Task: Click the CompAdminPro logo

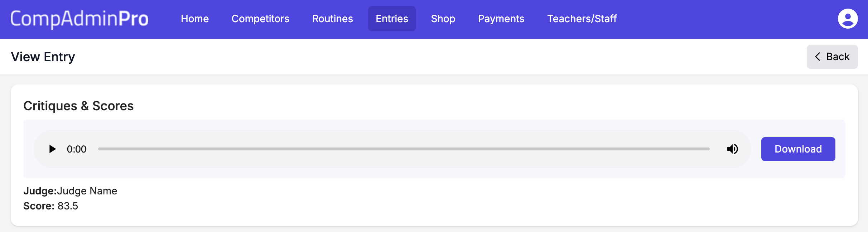Action: [x=79, y=19]
